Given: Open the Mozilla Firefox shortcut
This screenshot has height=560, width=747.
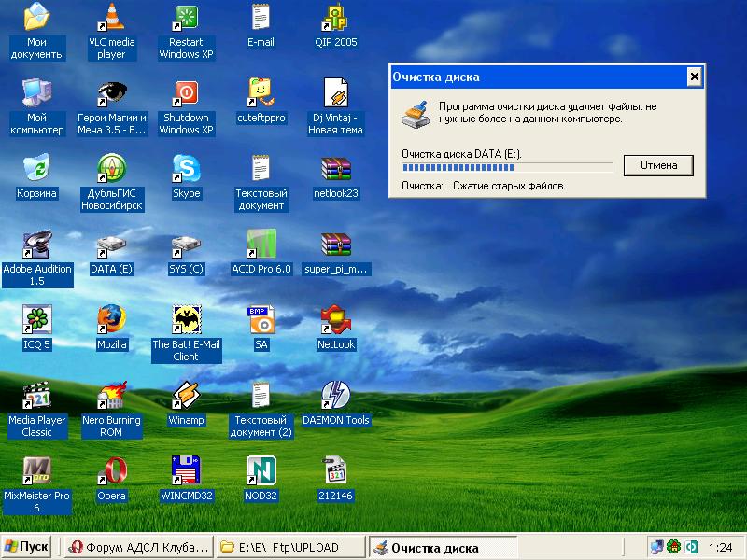Looking at the screenshot, I should click(112, 319).
